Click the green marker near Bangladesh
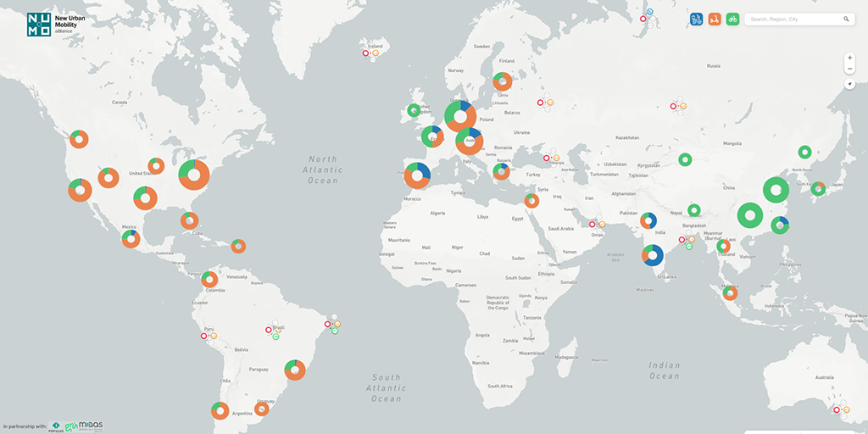This screenshot has width=868, height=434. [688, 247]
